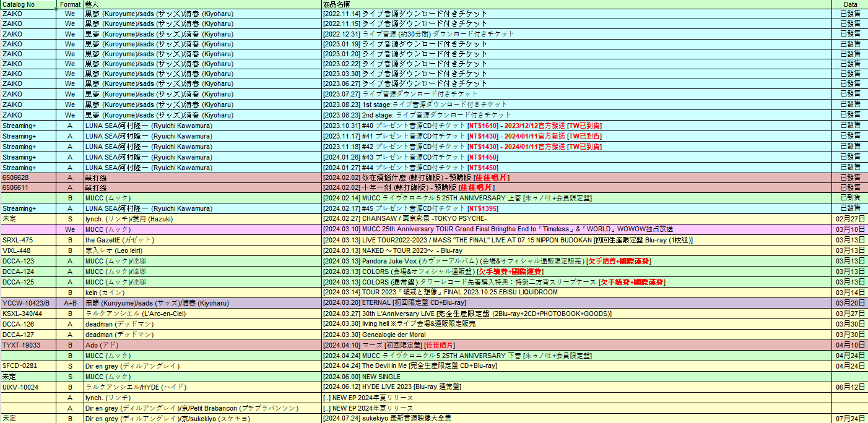The height and width of the screenshot is (423, 868).
Task: Select the '03月10日' date cell
Action: (850, 229)
